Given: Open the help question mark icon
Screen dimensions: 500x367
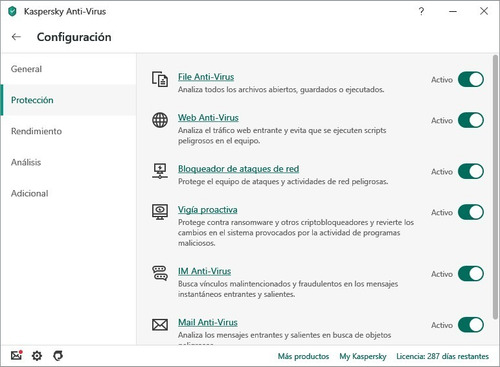Looking at the screenshot, I should pyautogui.click(x=421, y=11).
